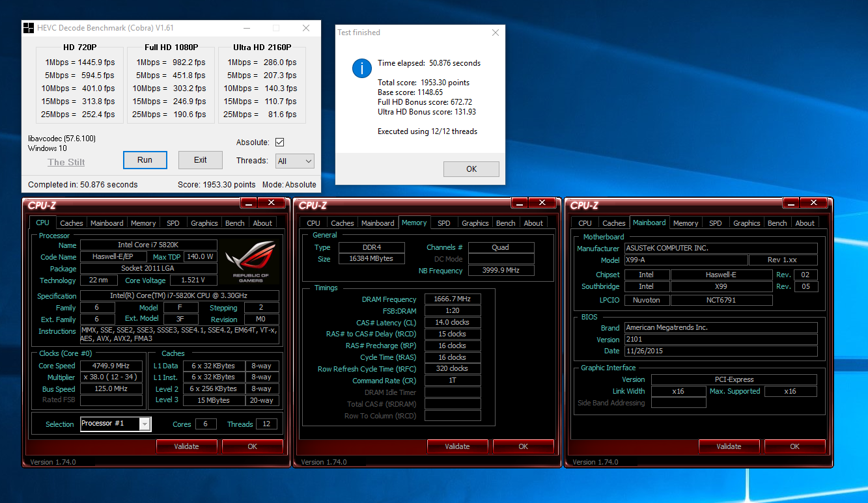Open The Stilt link
This screenshot has width=868, height=503.
click(x=66, y=162)
